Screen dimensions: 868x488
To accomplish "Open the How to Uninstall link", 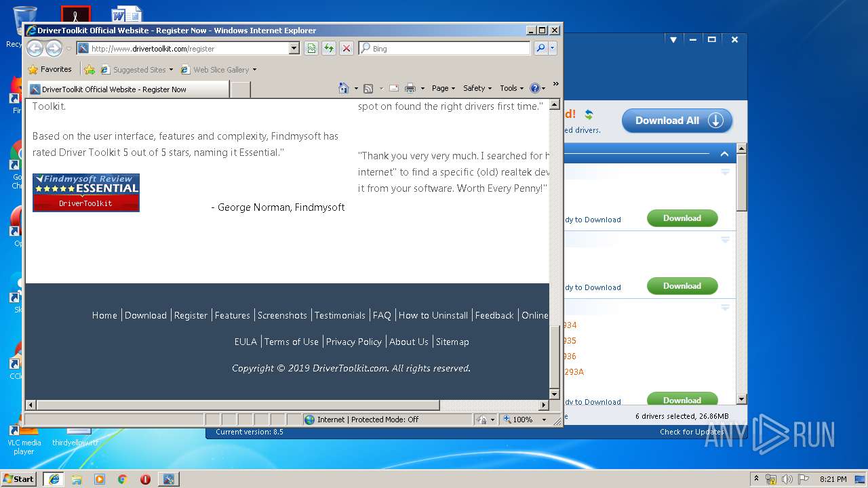I will point(433,315).
